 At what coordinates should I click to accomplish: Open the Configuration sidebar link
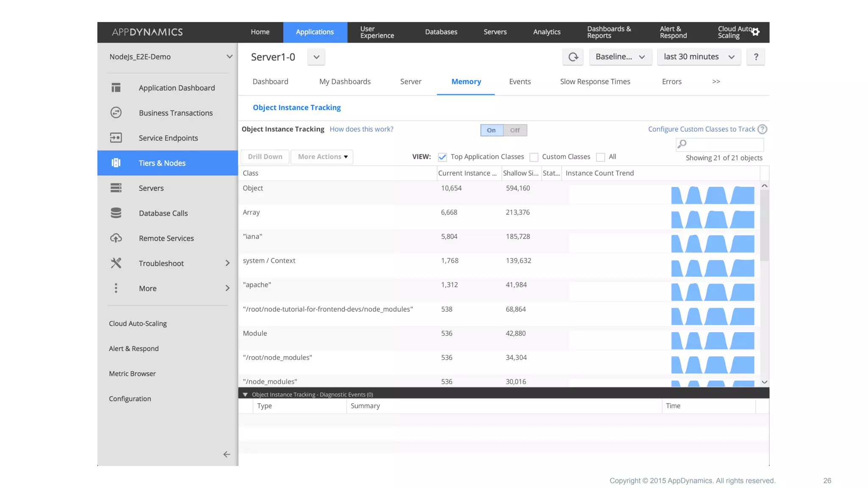click(x=130, y=399)
